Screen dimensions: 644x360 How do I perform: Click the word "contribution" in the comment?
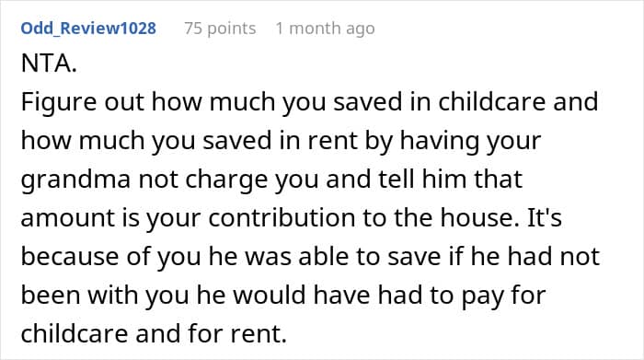point(282,217)
